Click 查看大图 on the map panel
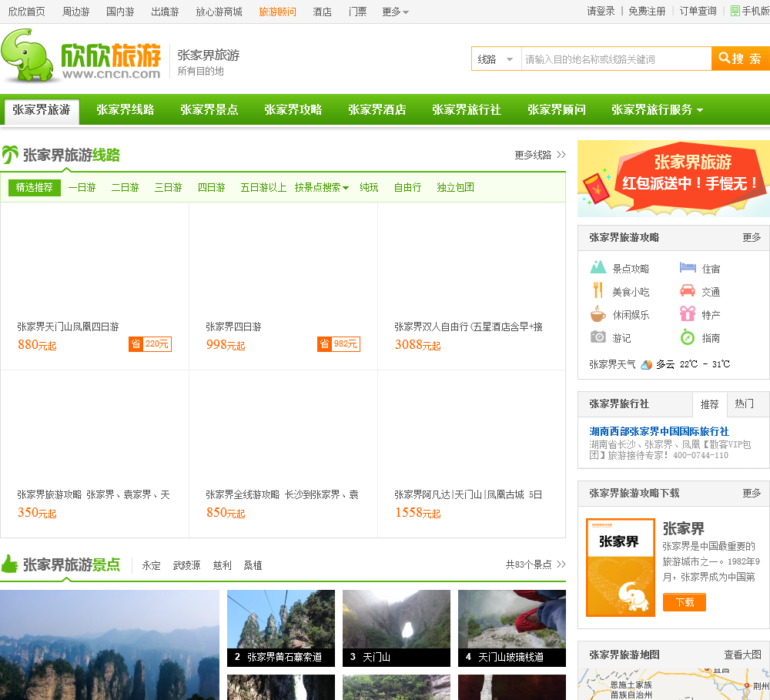Viewport: 770px width, 700px height. (742, 655)
